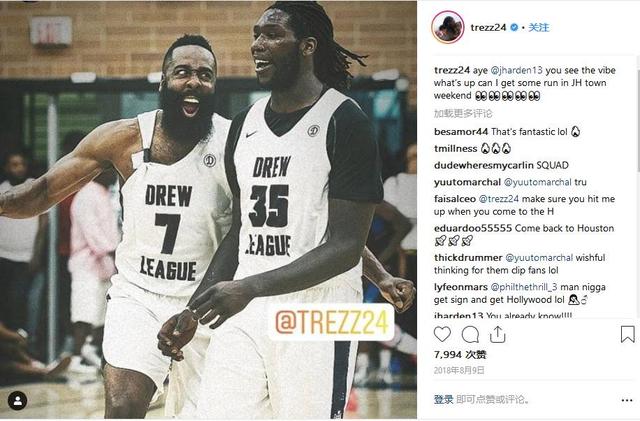Click the 登录 login link

click(x=443, y=399)
